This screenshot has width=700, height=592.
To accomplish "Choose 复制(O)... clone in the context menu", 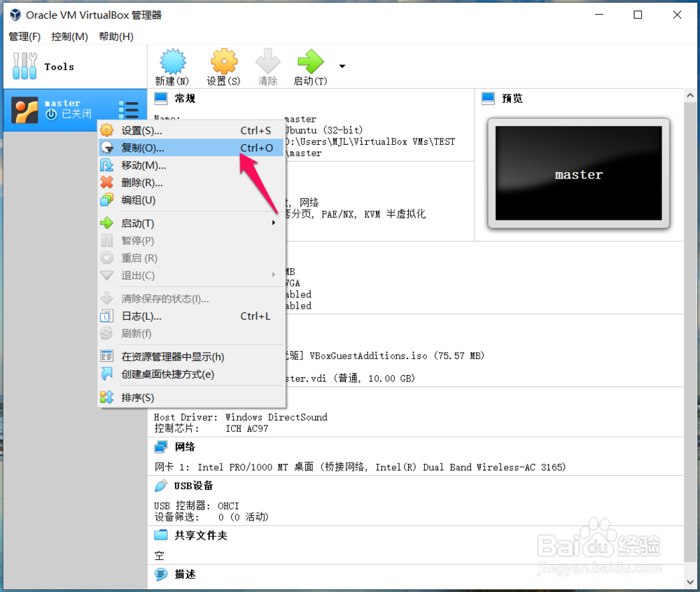I will [x=191, y=148].
